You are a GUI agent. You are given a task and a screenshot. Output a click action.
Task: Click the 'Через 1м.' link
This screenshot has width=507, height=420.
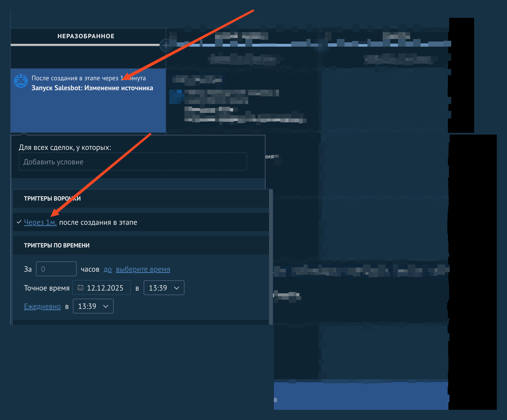40,222
